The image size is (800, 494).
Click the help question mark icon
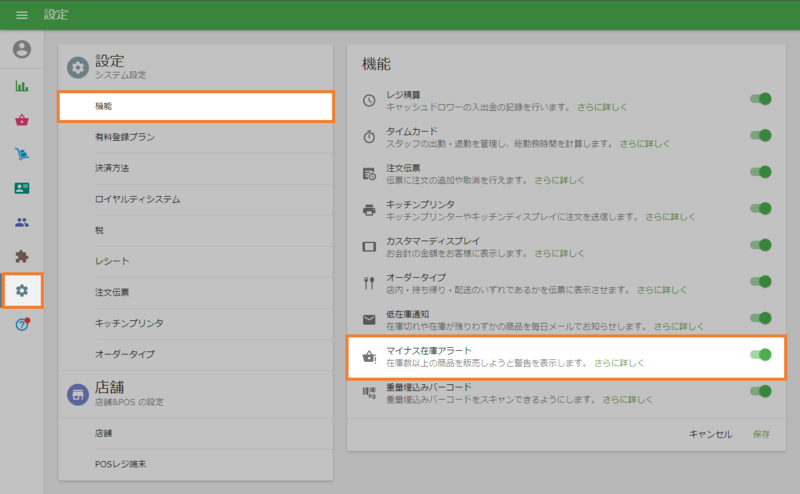click(x=22, y=324)
